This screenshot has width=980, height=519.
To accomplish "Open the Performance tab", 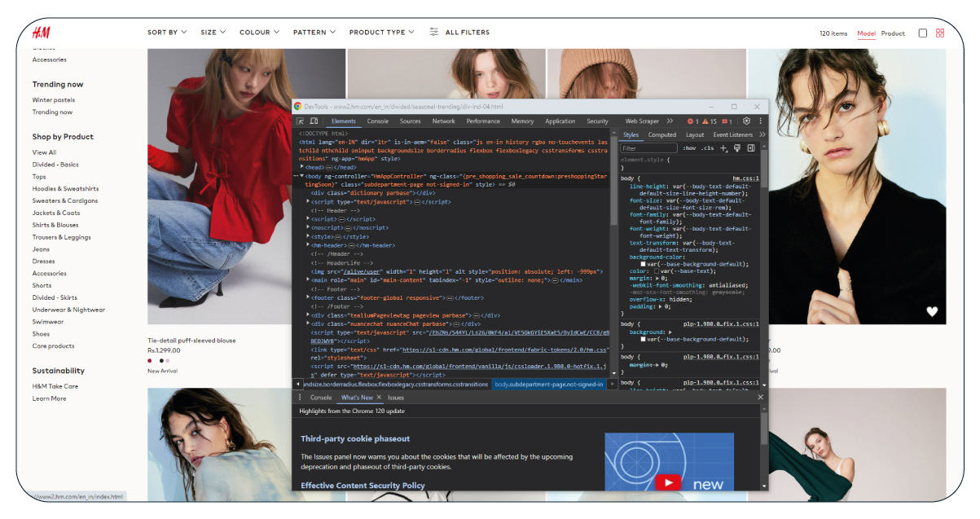I will [x=483, y=121].
